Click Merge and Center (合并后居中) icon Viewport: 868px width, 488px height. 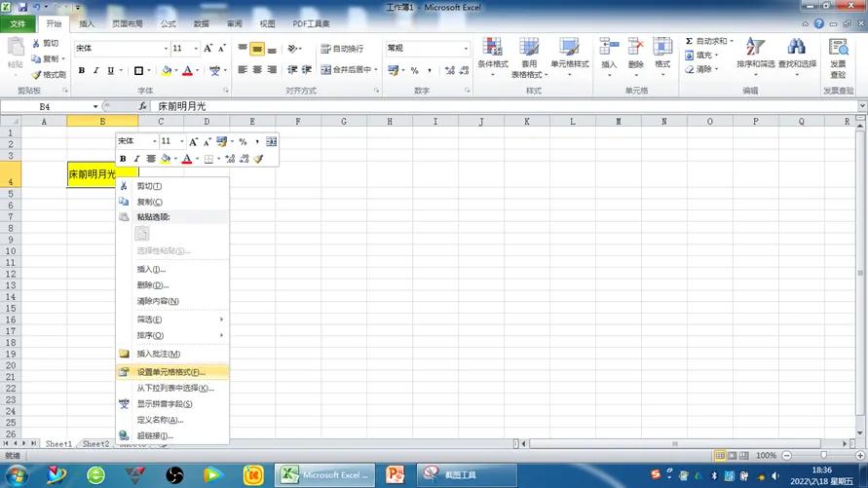tap(326, 70)
